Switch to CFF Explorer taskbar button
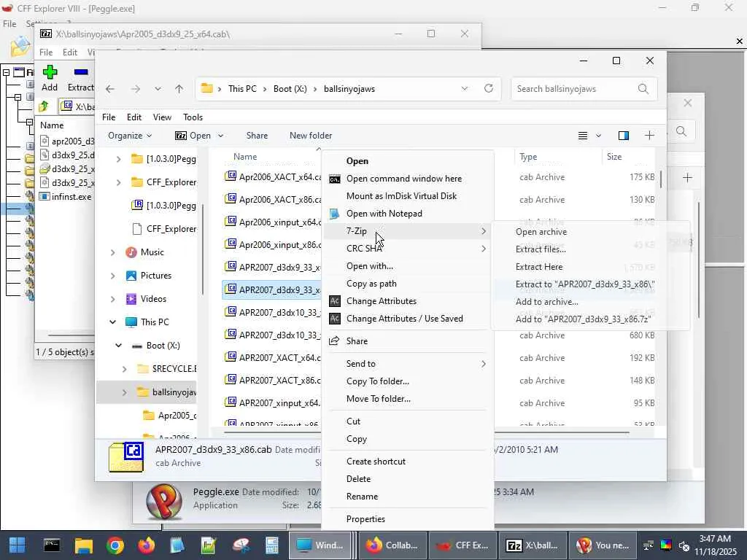Screen dimensions: 747x560 click(x=462, y=545)
